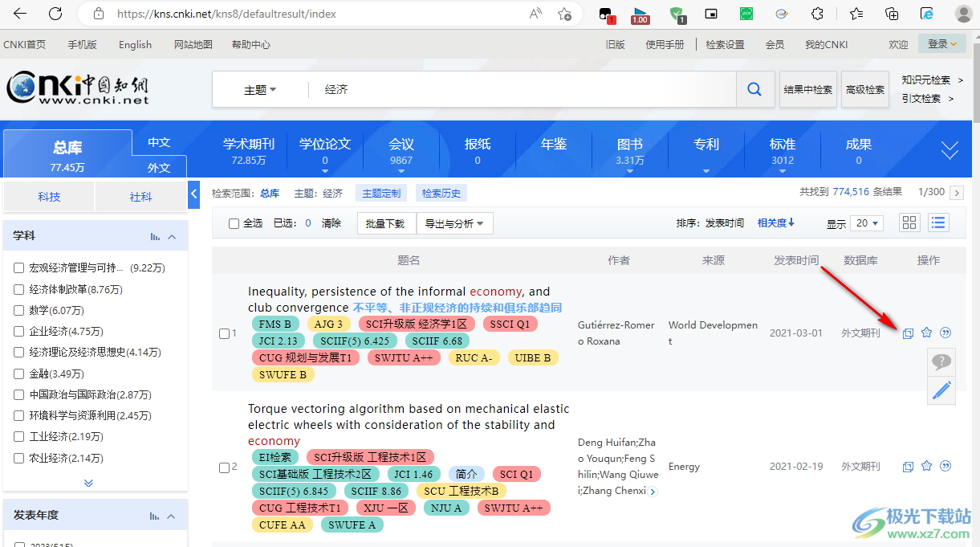
Task: Check 工业经济 subject filter
Action: point(18,437)
